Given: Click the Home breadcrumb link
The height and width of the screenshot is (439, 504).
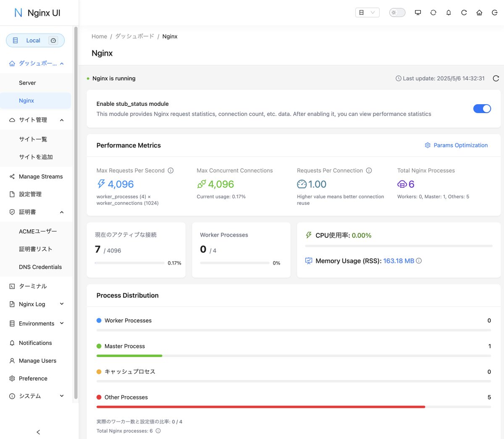Looking at the screenshot, I should 99,37.
